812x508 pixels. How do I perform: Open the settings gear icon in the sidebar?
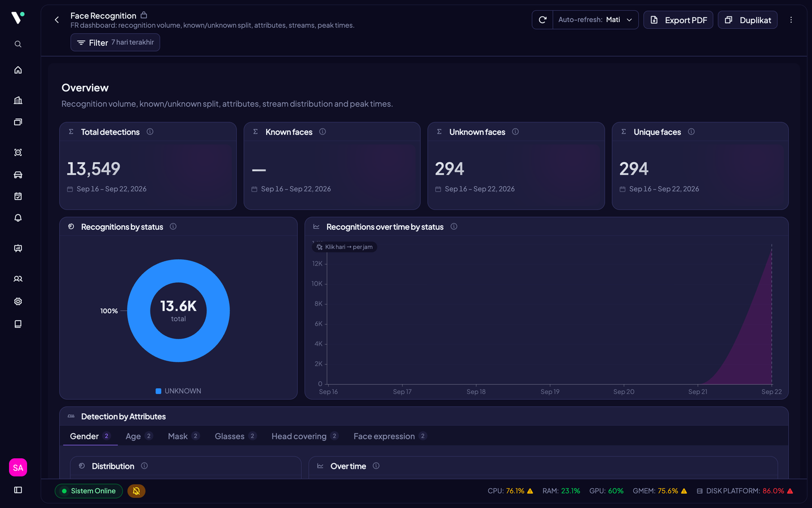(18, 301)
